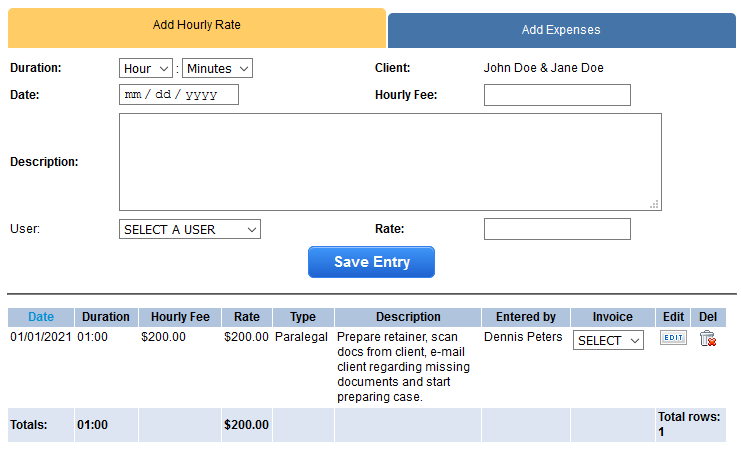Viewport: 741px width, 450px height.
Task: Open the Minutes duration dropdown
Action: click(x=217, y=69)
